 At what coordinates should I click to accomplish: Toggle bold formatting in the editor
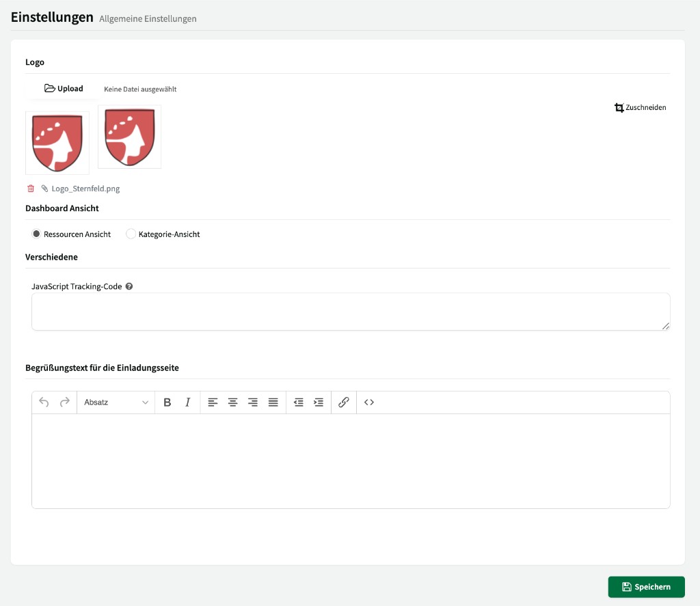[167, 402]
